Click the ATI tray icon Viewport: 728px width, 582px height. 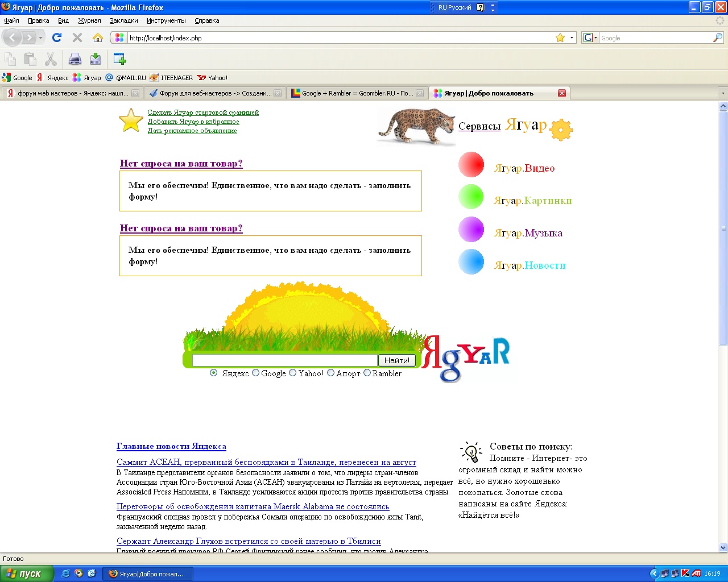click(x=696, y=573)
